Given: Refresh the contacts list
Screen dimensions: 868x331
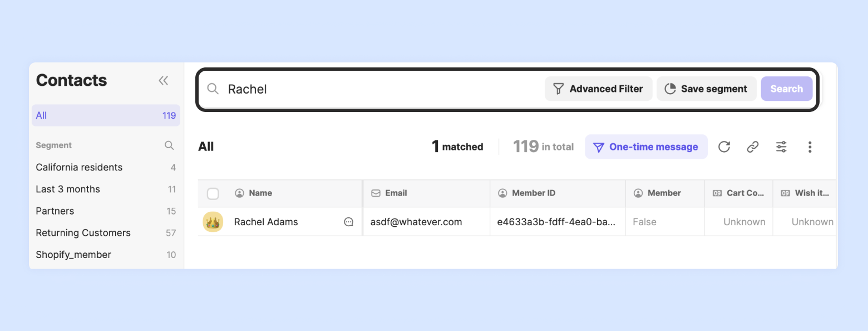Looking at the screenshot, I should [x=724, y=147].
